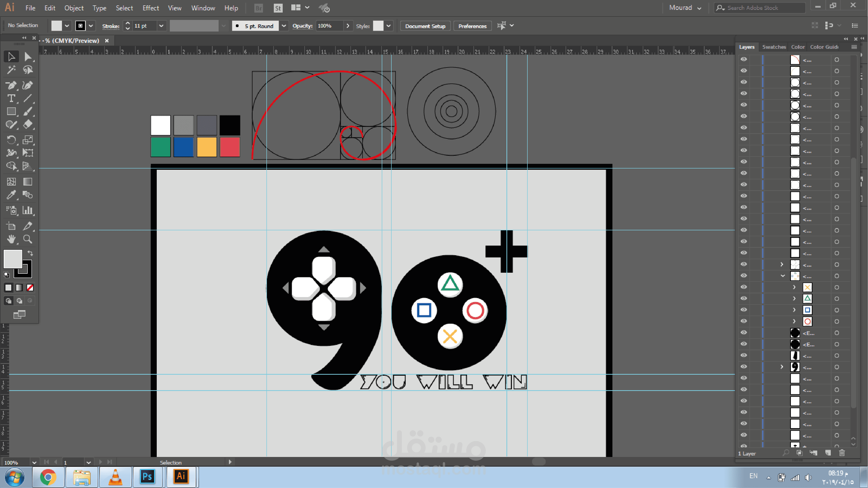Screen dimensions: 868x488
Task: Open the 5 pt. Round brush dropdown
Action: click(x=284, y=26)
